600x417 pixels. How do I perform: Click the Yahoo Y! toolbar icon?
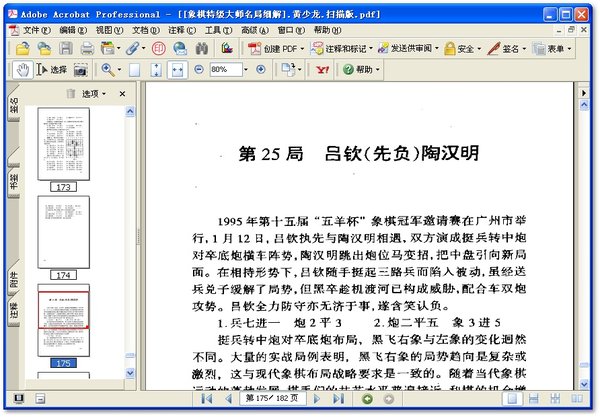[x=322, y=70]
